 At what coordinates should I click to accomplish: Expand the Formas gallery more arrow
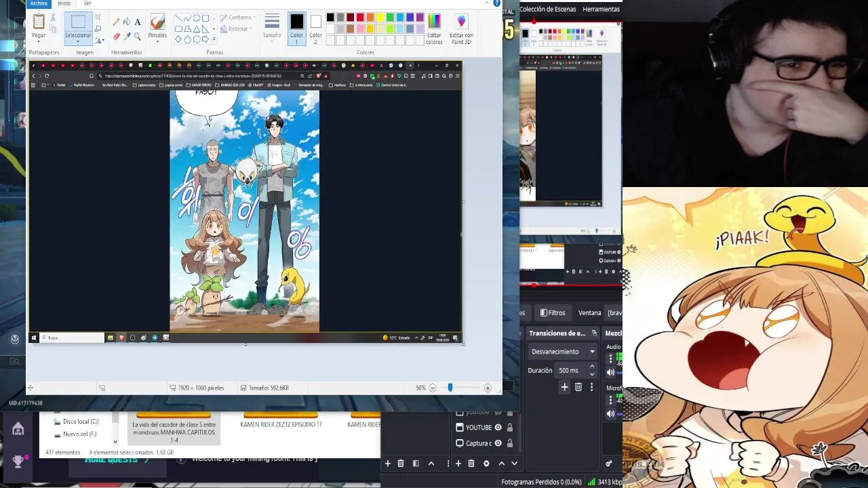pyautogui.click(x=214, y=39)
